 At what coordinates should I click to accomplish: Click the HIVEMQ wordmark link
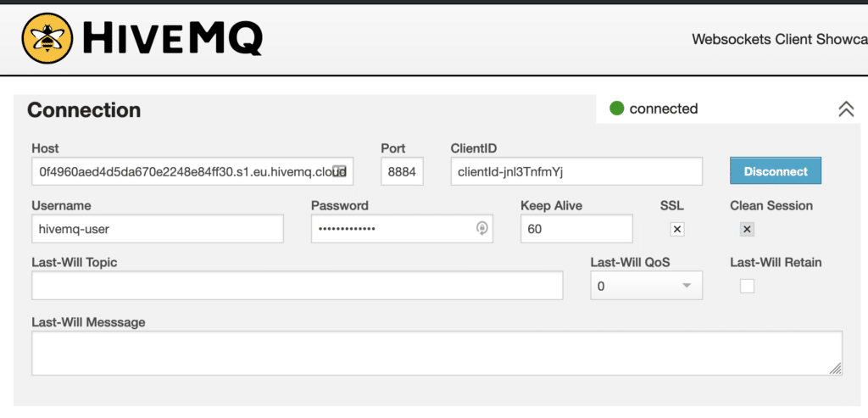pyautogui.click(x=171, y=38)
